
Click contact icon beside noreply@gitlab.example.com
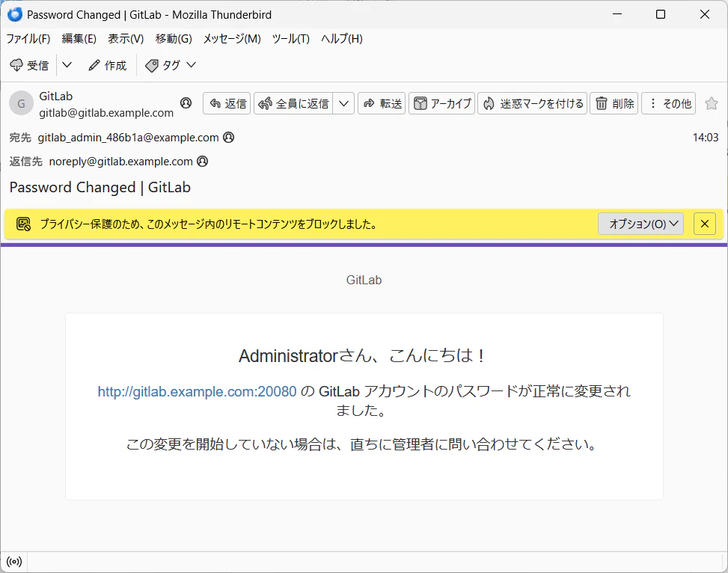pos(203,161)
